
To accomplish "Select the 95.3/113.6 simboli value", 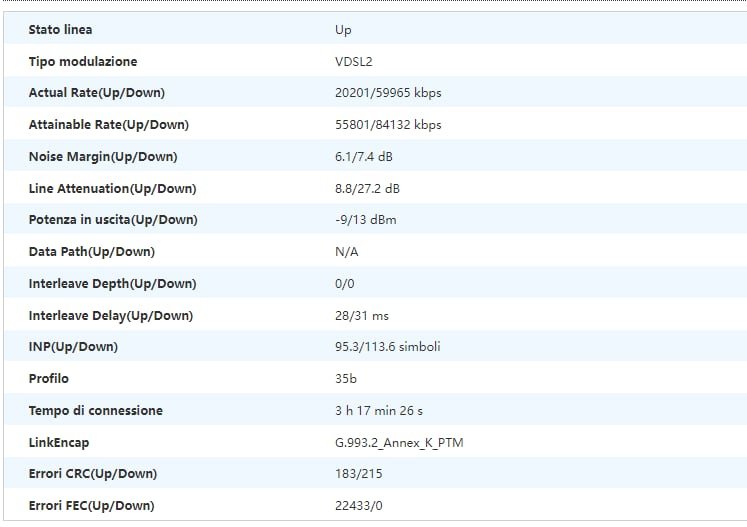I will 387,347.
